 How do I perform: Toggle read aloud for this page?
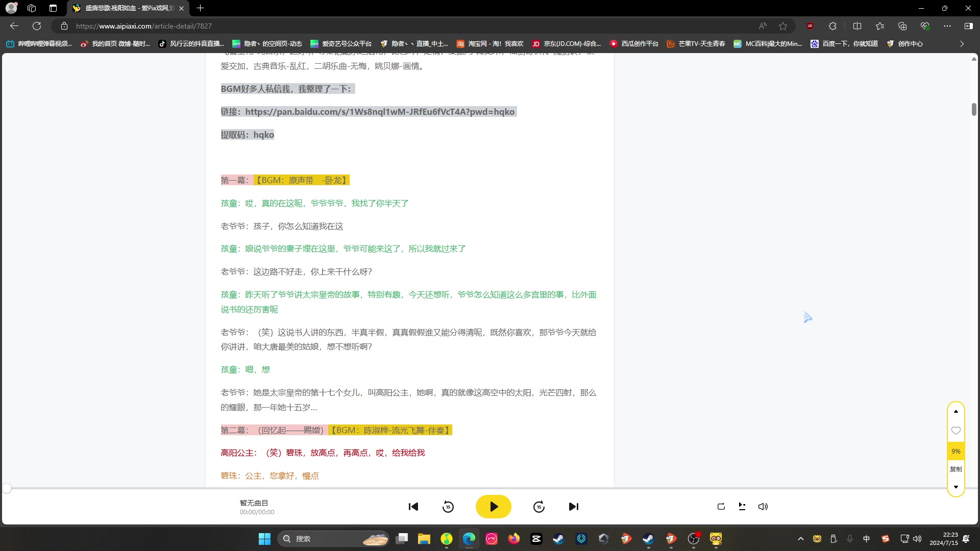[763, 26]
